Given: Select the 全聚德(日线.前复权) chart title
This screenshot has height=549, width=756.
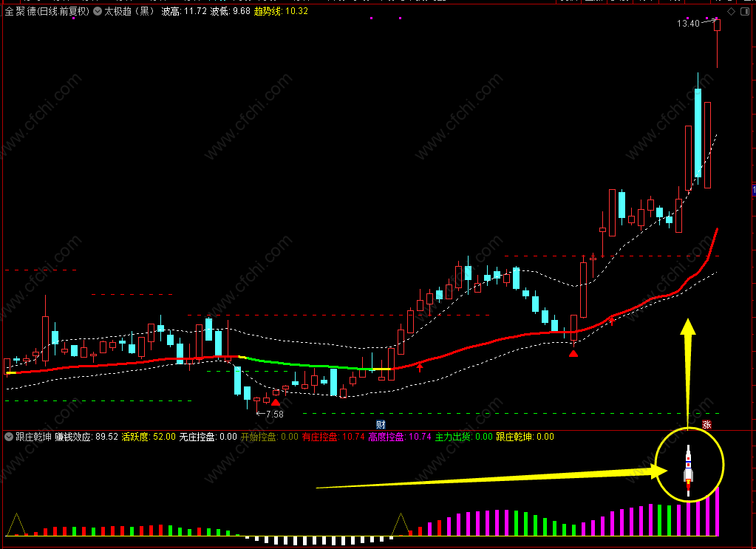Looking at the screenshot, I should click(x=47, y=11).
